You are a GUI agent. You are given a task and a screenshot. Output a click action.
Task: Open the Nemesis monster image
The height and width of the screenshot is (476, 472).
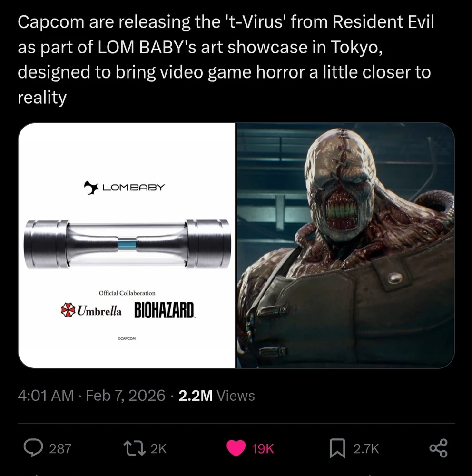(346, 245)
